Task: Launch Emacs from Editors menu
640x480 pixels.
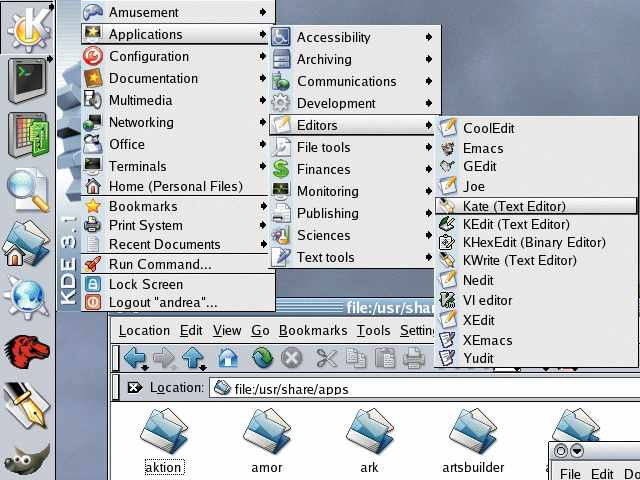Action: coord(536,148)
